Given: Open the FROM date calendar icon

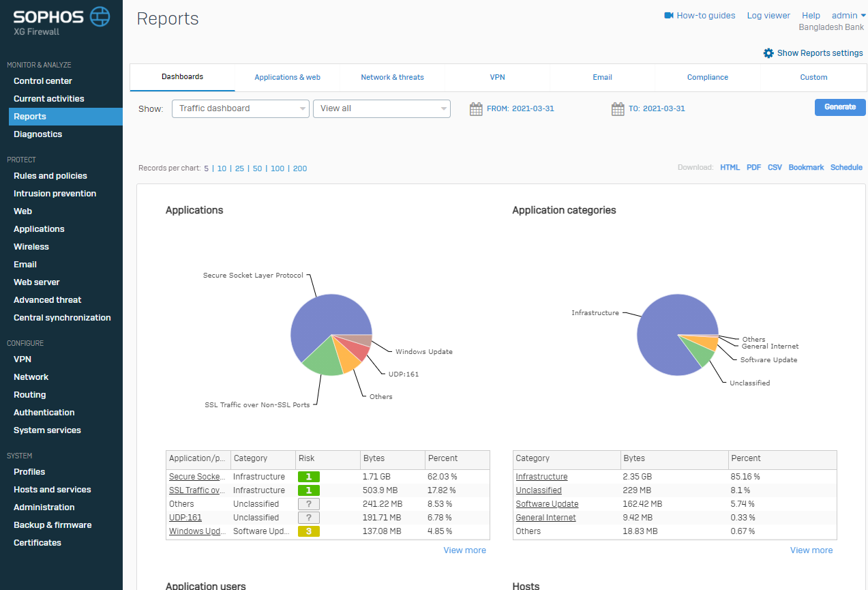Looking at the screenshot, I should [x=476, y=109].
